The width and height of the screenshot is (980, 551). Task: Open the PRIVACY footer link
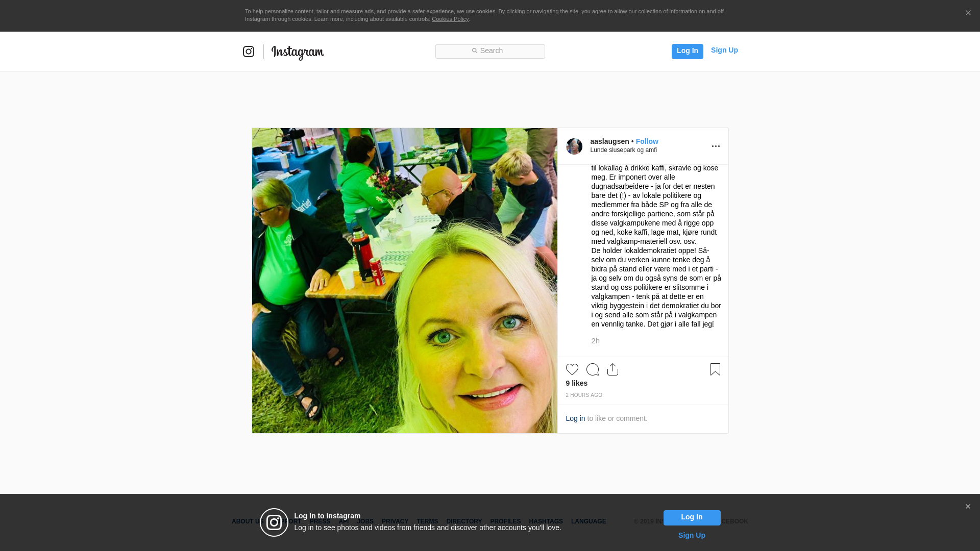coord(395,521)
